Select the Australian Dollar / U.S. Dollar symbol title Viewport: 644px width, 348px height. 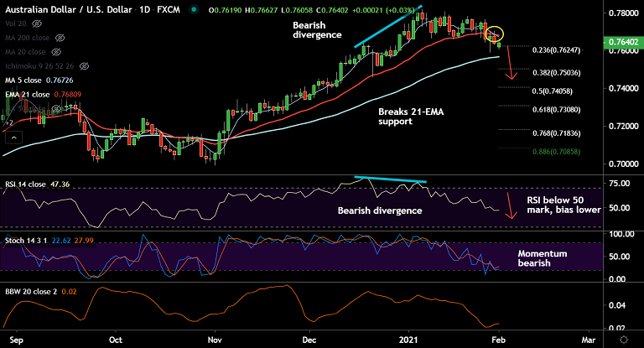68,9
